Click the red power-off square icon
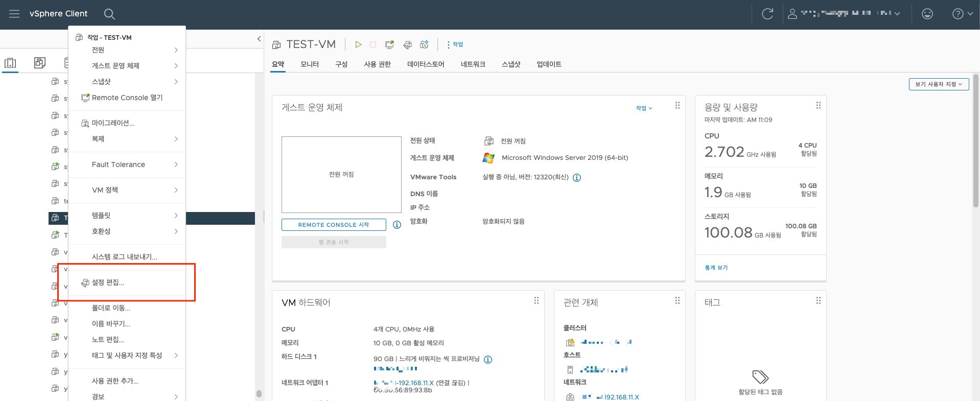 pyautogui.click(x=373, y=44)
